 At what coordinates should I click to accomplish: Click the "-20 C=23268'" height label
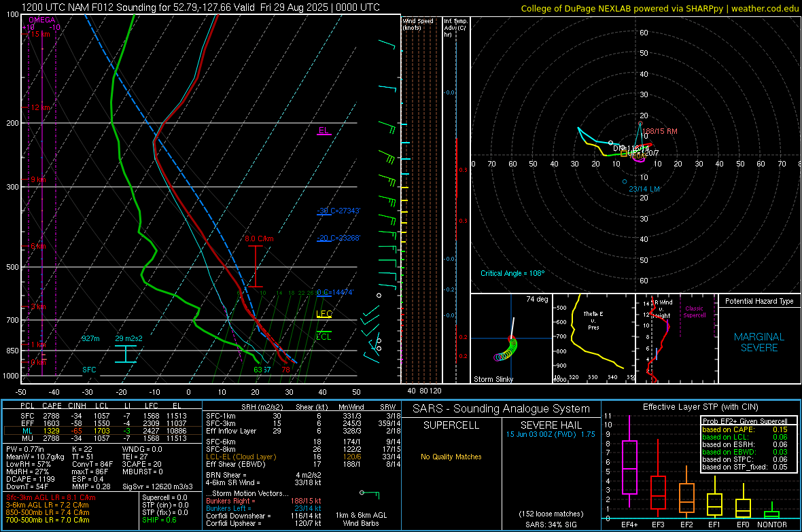pyautogui.click(x=338, y=238)
